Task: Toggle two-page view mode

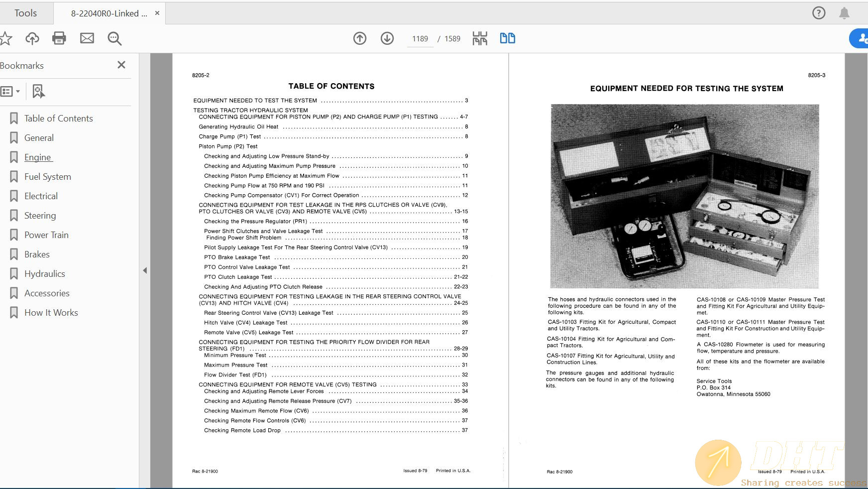Action: (x=507, y=38)
